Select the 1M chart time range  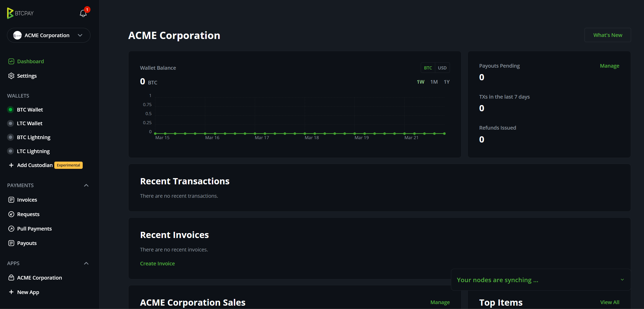tap(434, 82)
